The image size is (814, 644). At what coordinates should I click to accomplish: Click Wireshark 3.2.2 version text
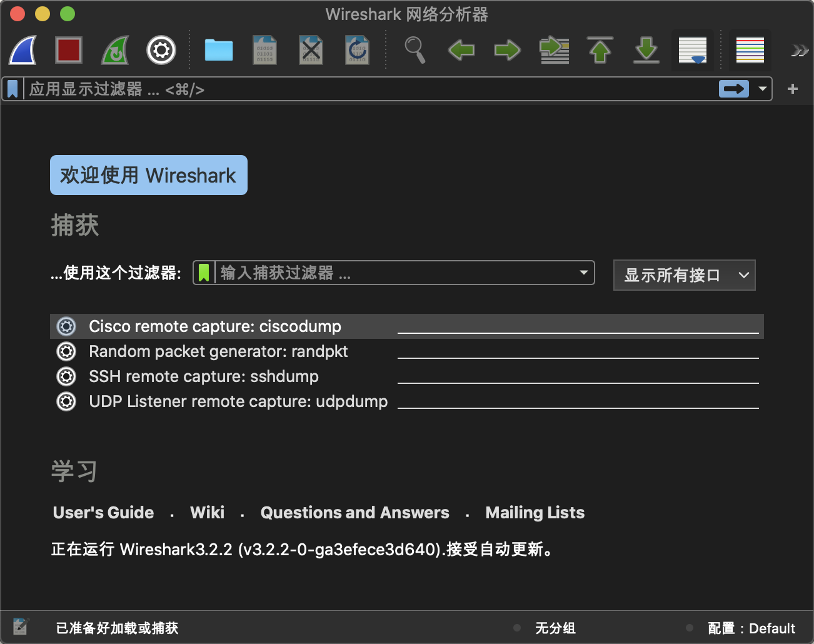pyautogui.click(x=304, y=549)
